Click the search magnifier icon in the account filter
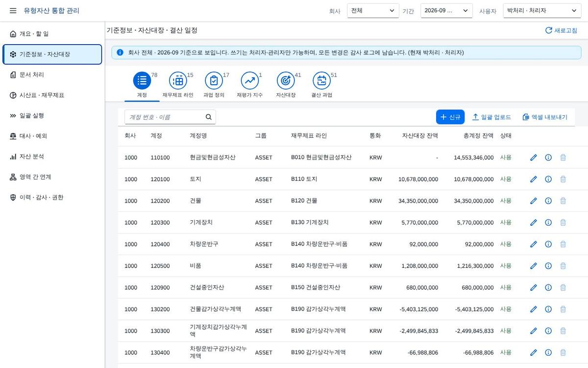Screen dimensions: 588x368 tap(208, 117)
